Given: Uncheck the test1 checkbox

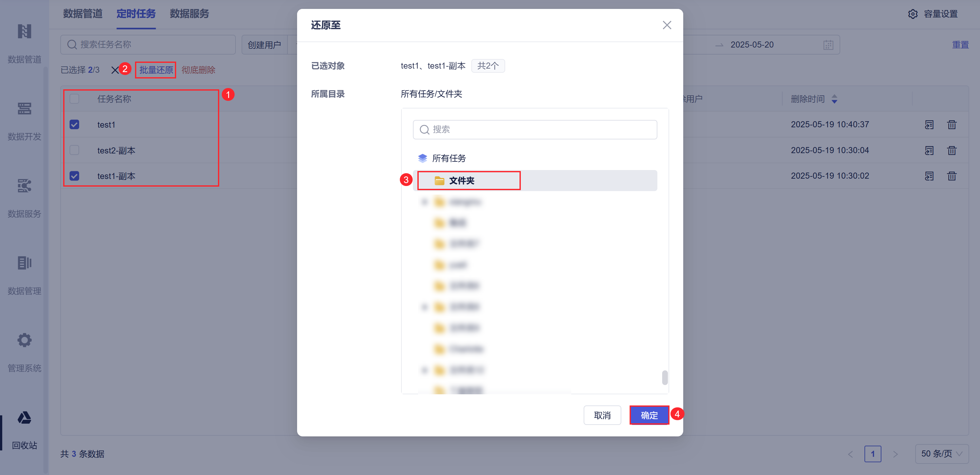Looking at the screenshot, I should tap(74, 125).
